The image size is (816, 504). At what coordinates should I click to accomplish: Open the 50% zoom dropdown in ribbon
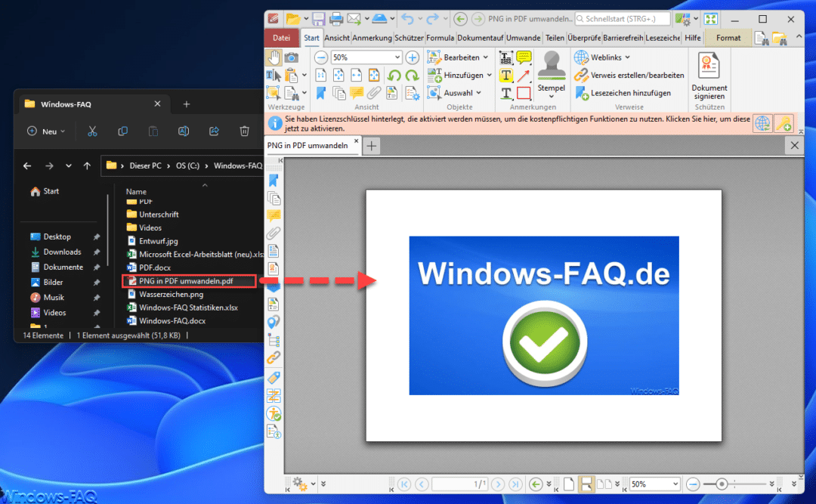pyautogui.click(x=397, y=57)
